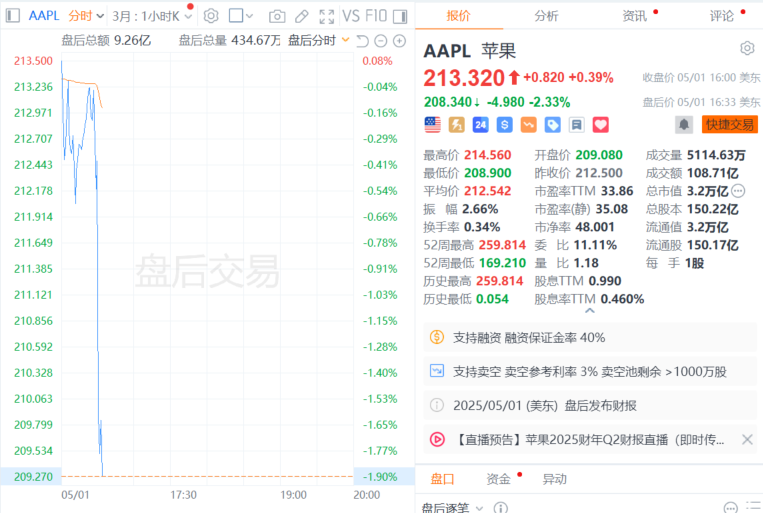The image size is (763, 513).
Task: Zoom in chart with plus icon
Action: pos(399,40)
